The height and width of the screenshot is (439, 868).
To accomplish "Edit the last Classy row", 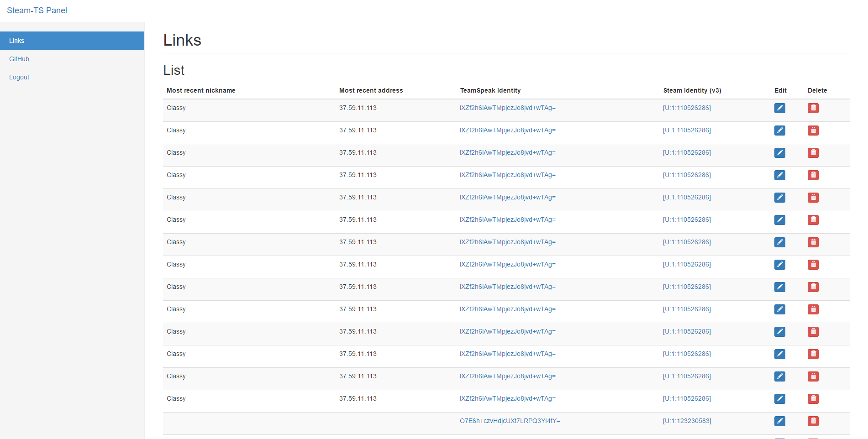I will pyautogui.click(x=780, y=398).
